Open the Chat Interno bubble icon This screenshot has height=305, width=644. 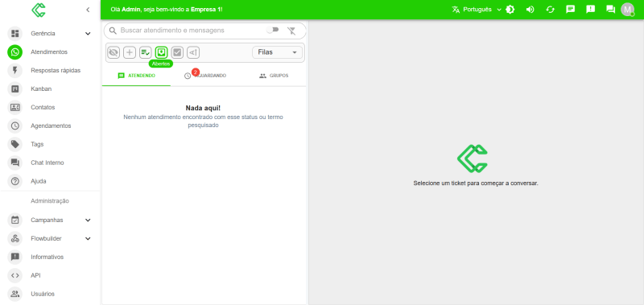15,163
